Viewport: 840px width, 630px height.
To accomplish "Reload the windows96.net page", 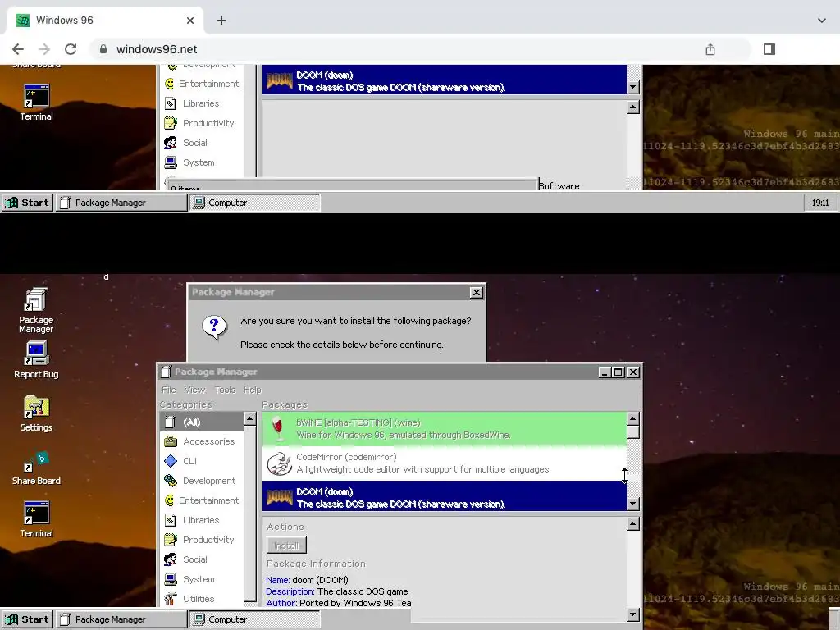I will tap(71, 49).
